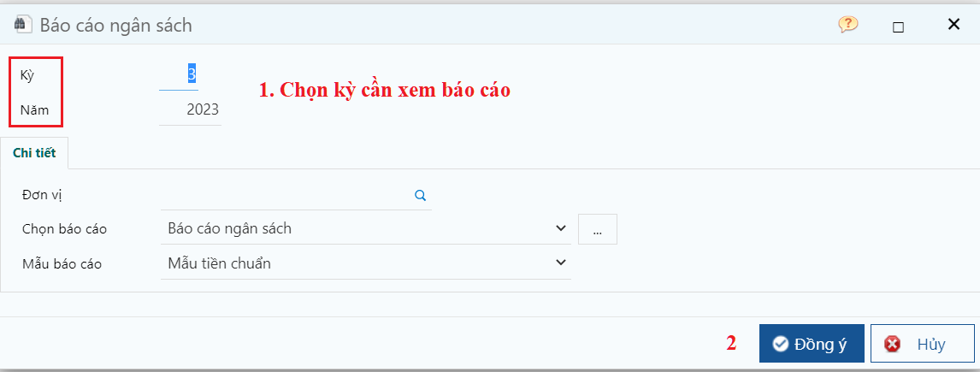Maximize the Báo cáo ngân sách window
The width and height of the screenshot is (980, 372).
[898, 26]
